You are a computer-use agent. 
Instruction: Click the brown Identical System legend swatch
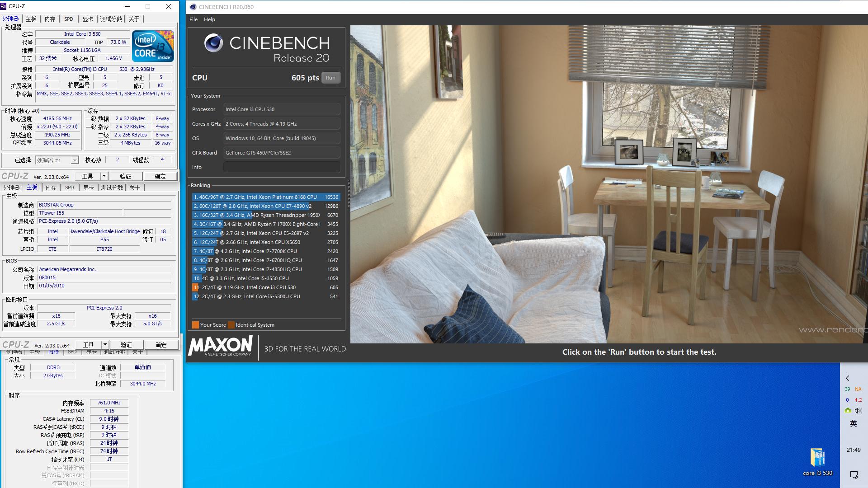pyautogui.click(x=231, y=325)
